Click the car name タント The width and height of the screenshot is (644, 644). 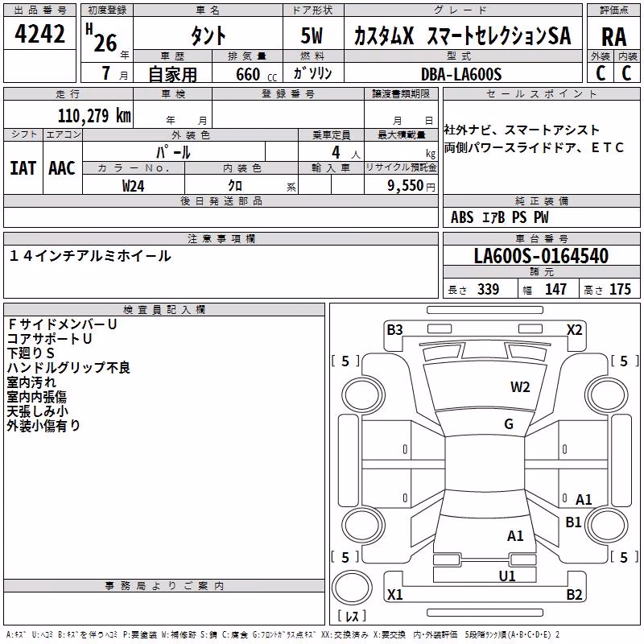(208, 35)
